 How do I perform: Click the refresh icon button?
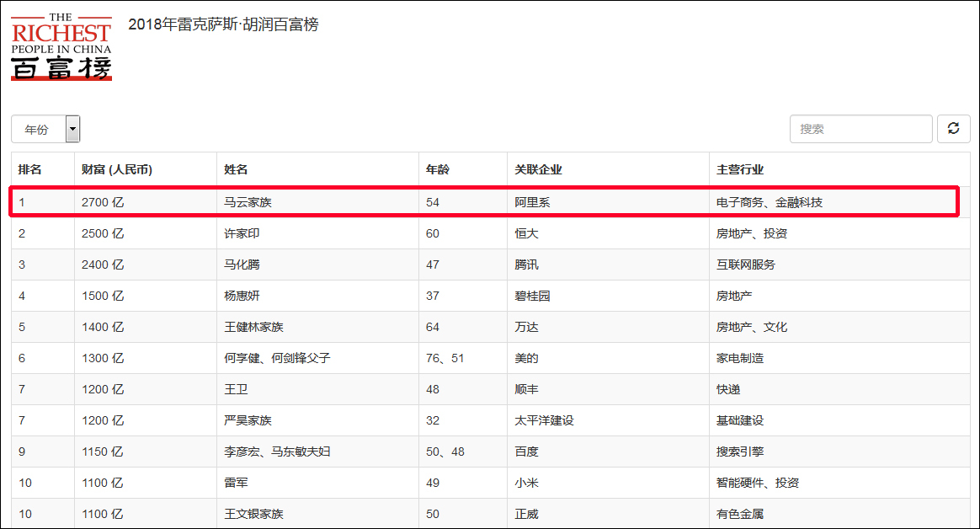click(953, 129)
